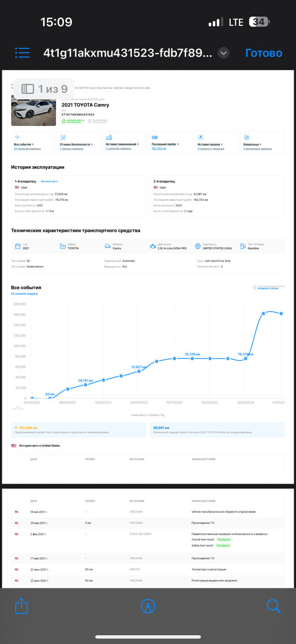Select the '63 км' chart data point
This screenshot has width=296, height=644.
50,398
